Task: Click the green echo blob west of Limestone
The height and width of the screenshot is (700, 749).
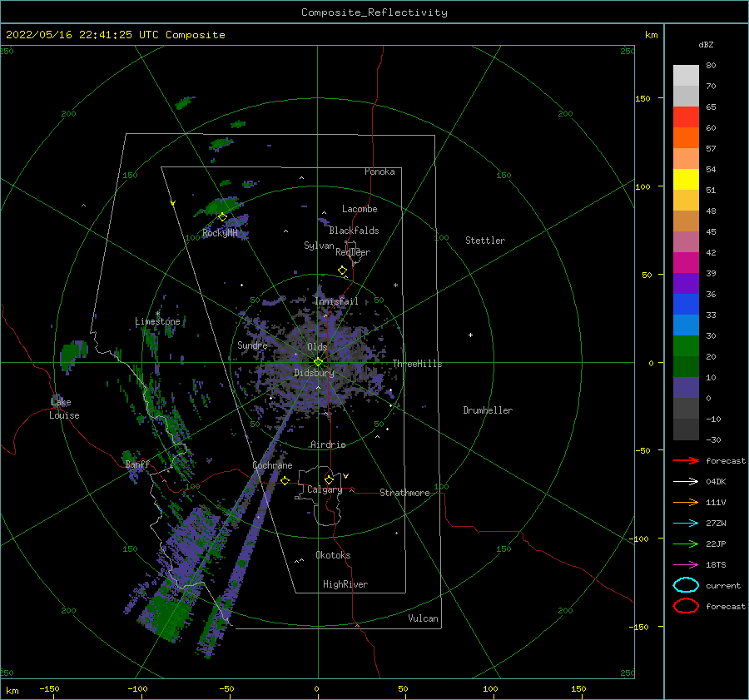Action: click(73, 355)
